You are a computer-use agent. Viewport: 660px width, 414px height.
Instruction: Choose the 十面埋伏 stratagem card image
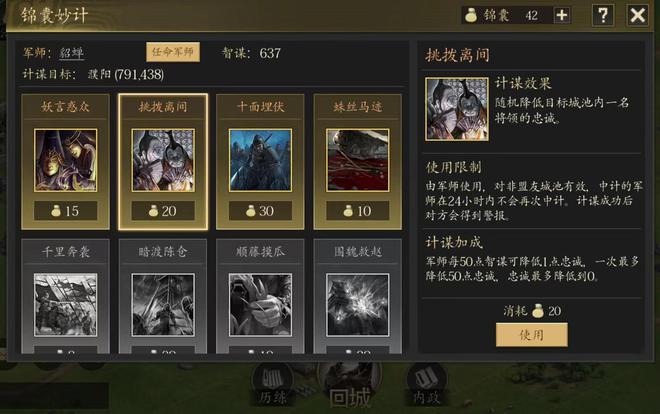click(260, 160)
